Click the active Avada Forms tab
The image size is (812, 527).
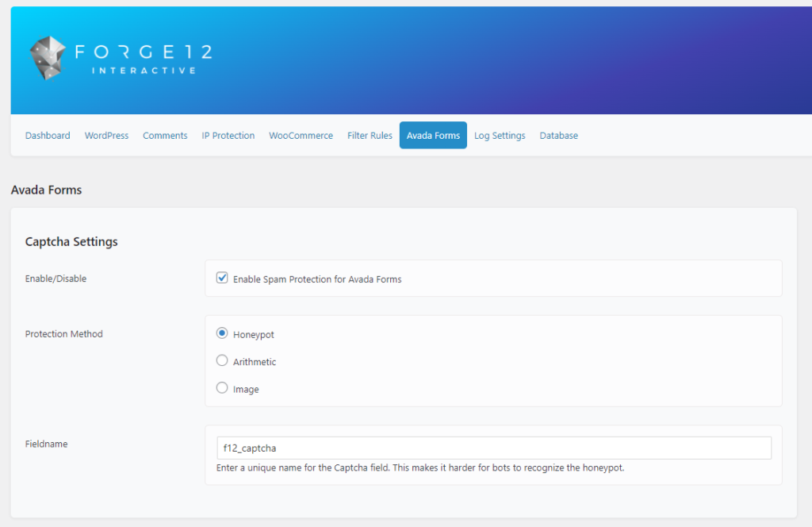click(x=434, y=135)
